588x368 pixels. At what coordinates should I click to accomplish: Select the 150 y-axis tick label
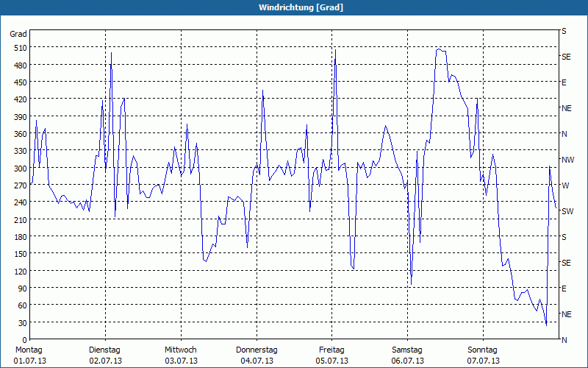[x=21, y=254]
